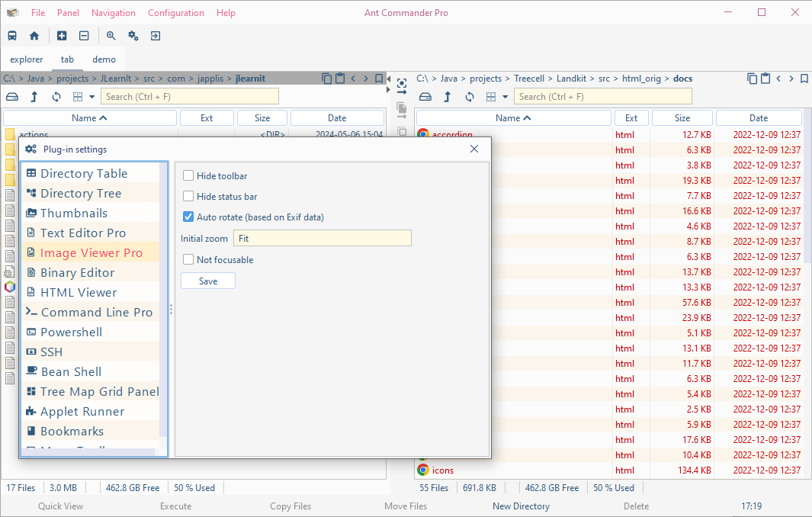
Task: Switch to the demo tab
Action: (x=104, y=59)
